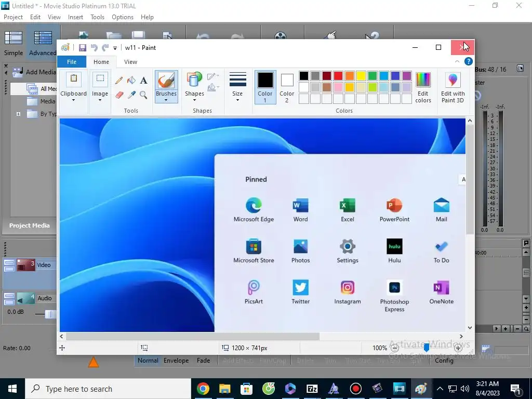Open the Project menu in Movie Studio
Viewport: 532px width, 399px height.
tap(13, 17)
